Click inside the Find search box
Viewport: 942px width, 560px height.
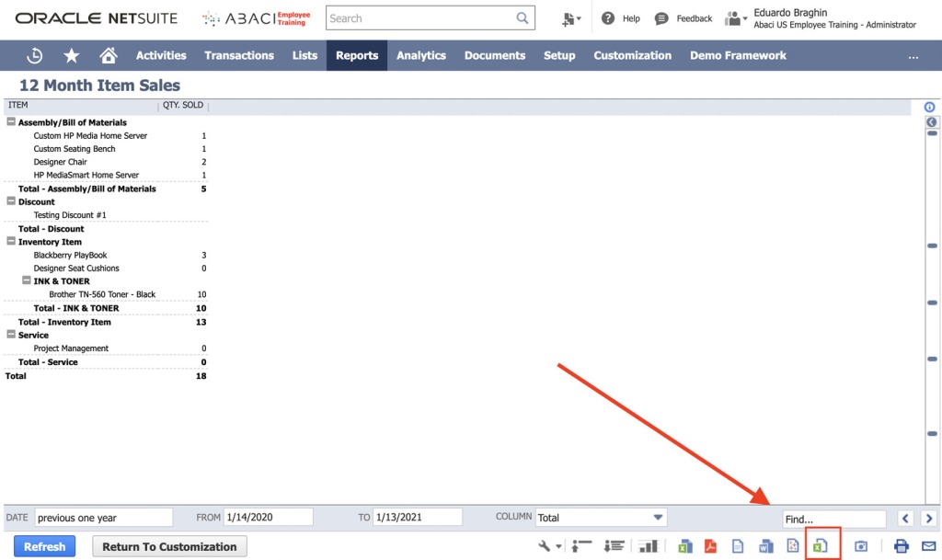[x=833, y=516]
